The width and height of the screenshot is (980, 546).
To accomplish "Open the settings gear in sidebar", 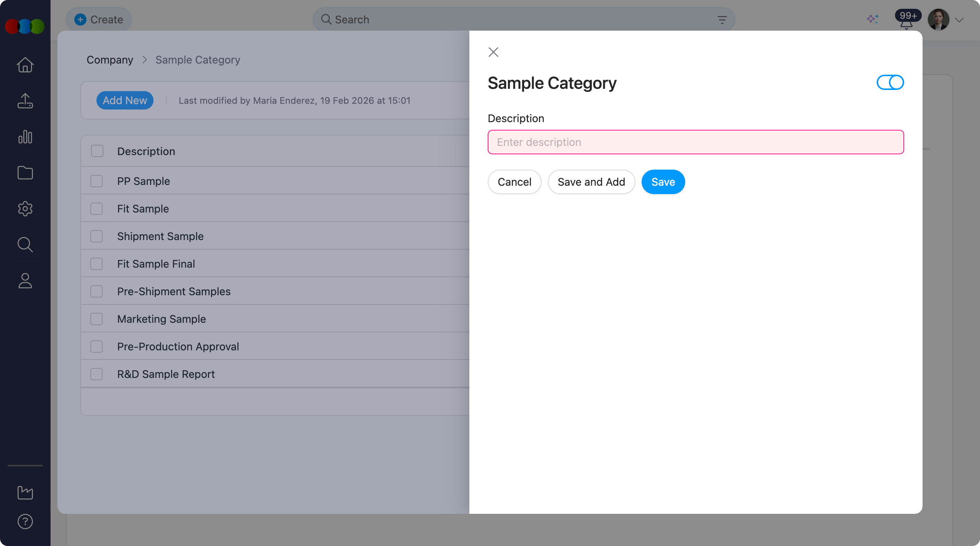I will tap(25, 209).
